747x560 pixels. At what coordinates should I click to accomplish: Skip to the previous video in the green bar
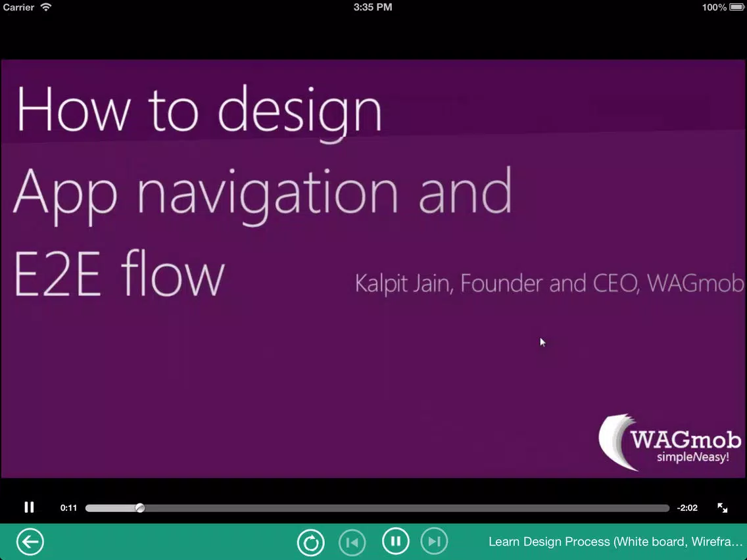point(352,542)
